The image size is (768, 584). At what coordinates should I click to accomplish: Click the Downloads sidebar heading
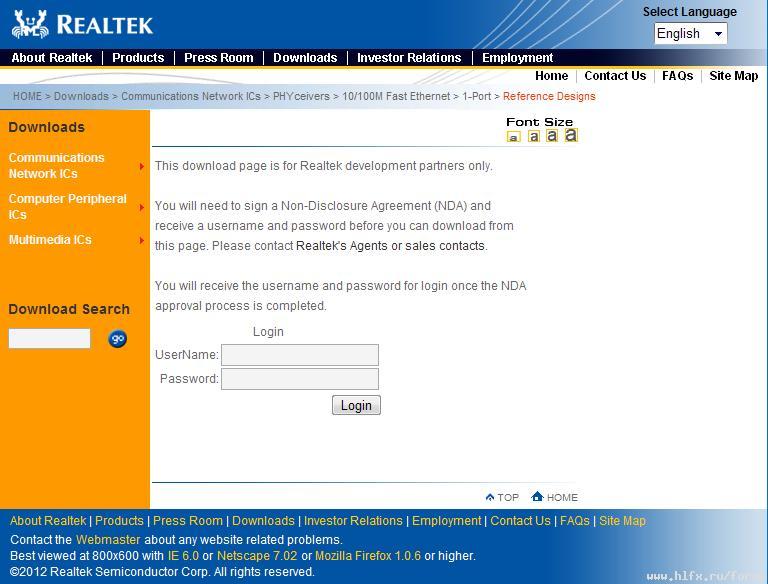pyautogui.click(x=47, y=127)
